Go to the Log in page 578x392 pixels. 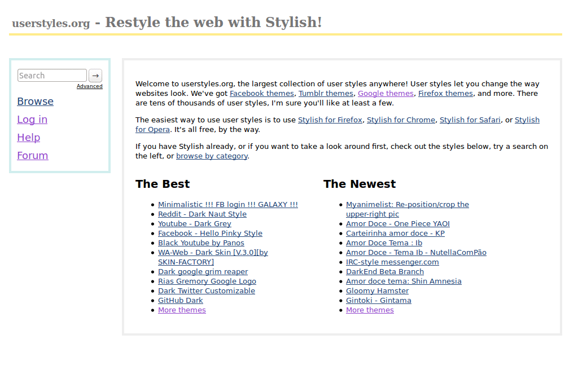pyautogui.click(x=32, y=120)
